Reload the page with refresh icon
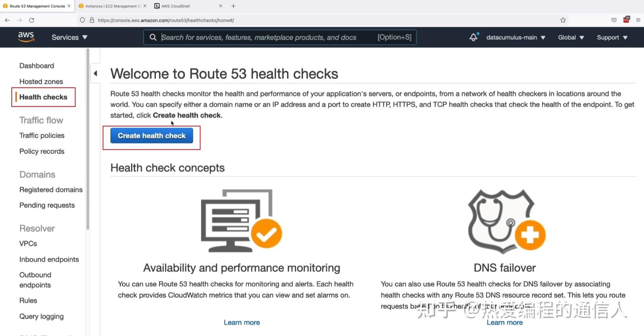Image resolution: width=644 pixels, height=336 pixels. (32, 20)
